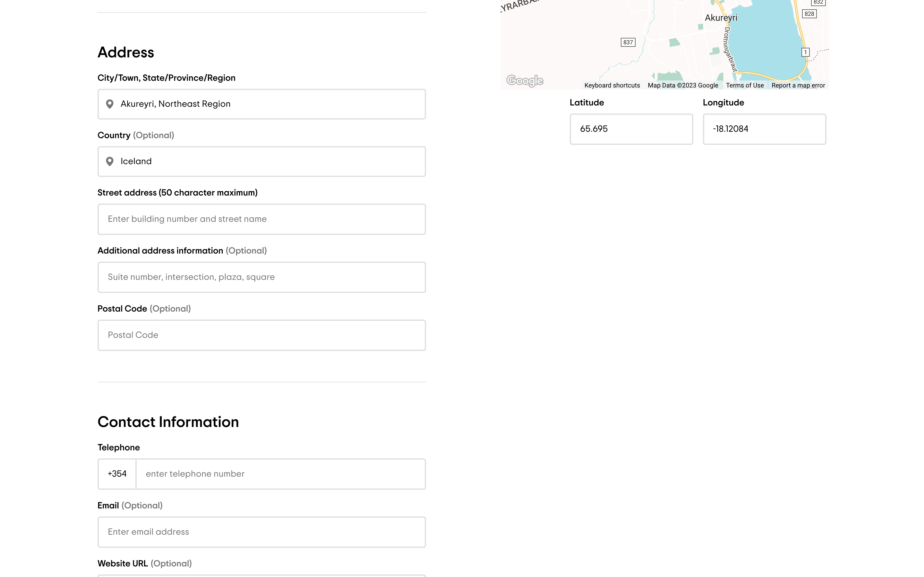Focus the Additional address information field
The height and width of the screenshot is (577, 924).
[261, 277]
